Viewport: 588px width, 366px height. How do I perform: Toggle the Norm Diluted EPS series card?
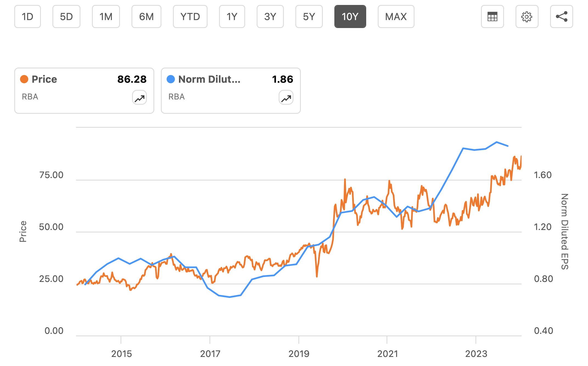[231, 90]
